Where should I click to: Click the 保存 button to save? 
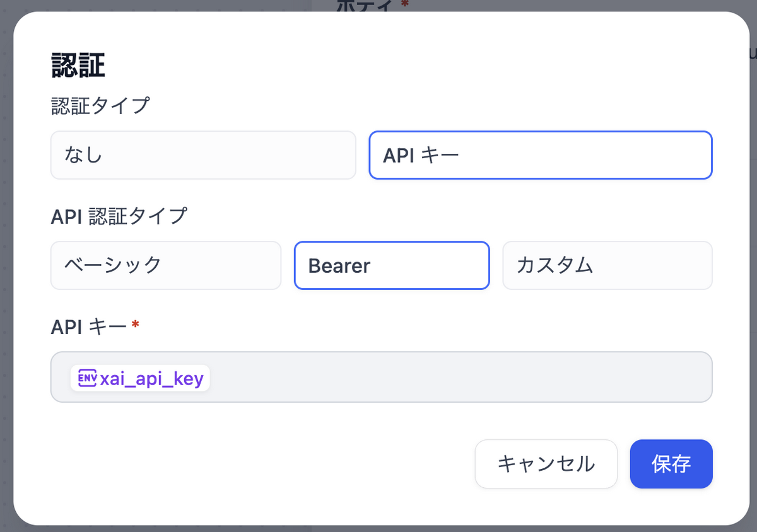671,464
